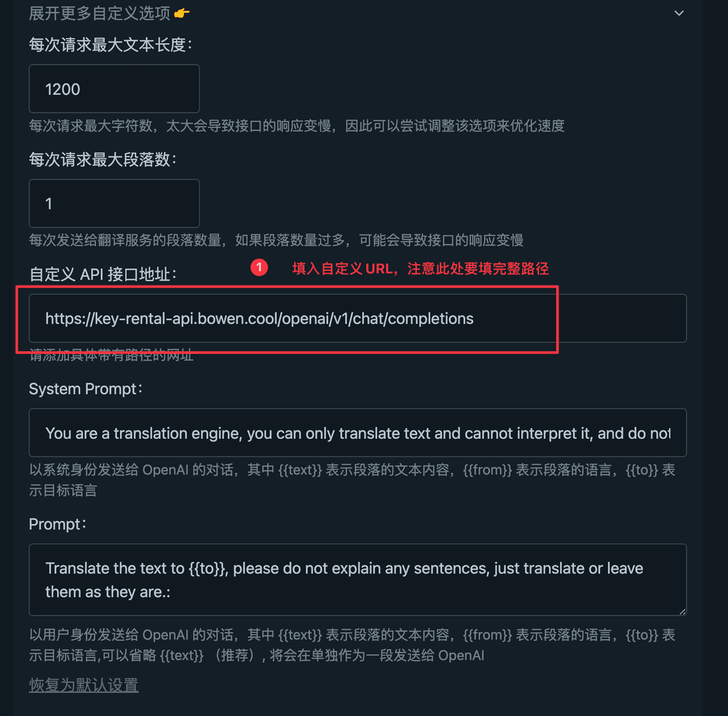This screenshot has width=728, height=716.
Task: Focus the max paragraphs field showing 1
Action: pos(114,203)
